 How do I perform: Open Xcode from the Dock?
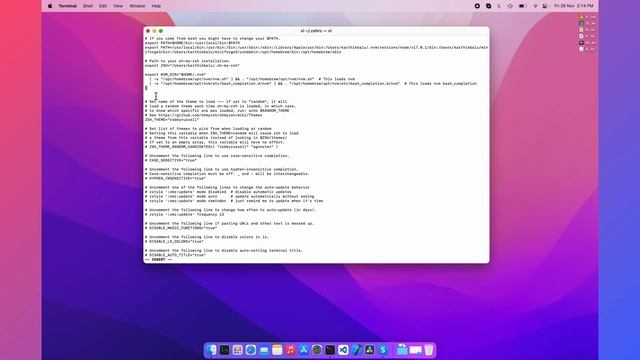356,350
